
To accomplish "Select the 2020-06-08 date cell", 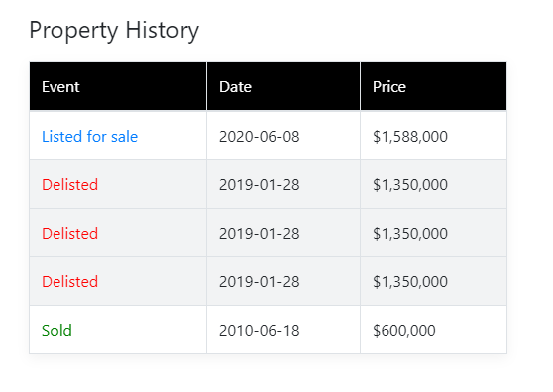I will [x=283, y=136].
